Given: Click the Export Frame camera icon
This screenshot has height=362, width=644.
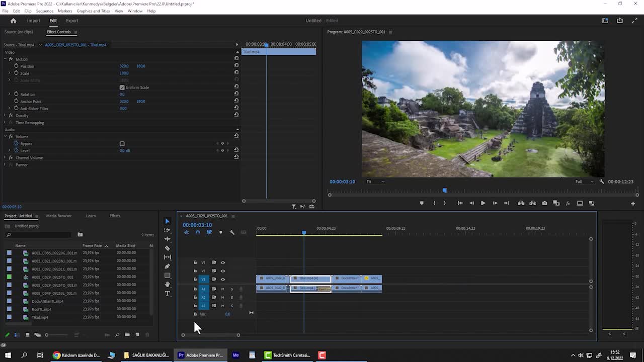Looking at the screenshot, I should pos(544,203).
